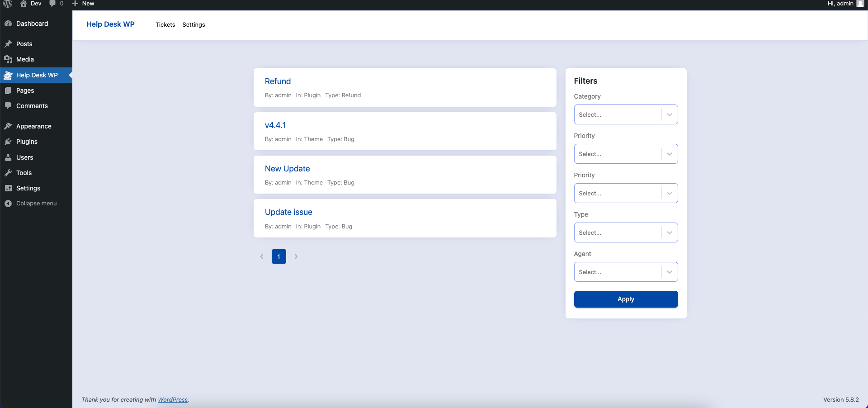Click Collapse menu label

(37, 204)
